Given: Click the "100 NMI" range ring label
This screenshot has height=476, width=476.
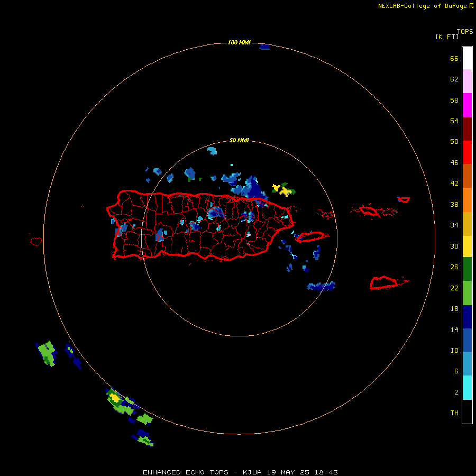Looking at the screenshot, I should tap(239, 42).
